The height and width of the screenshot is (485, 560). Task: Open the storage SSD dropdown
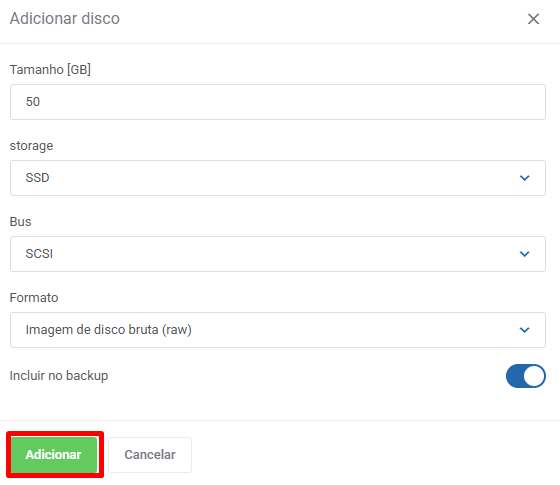[x=278, y=178]
